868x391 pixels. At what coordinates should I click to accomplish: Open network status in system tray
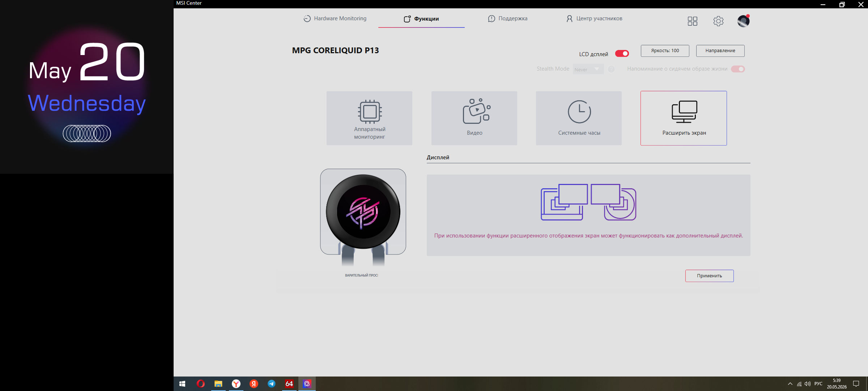[799, 384]
